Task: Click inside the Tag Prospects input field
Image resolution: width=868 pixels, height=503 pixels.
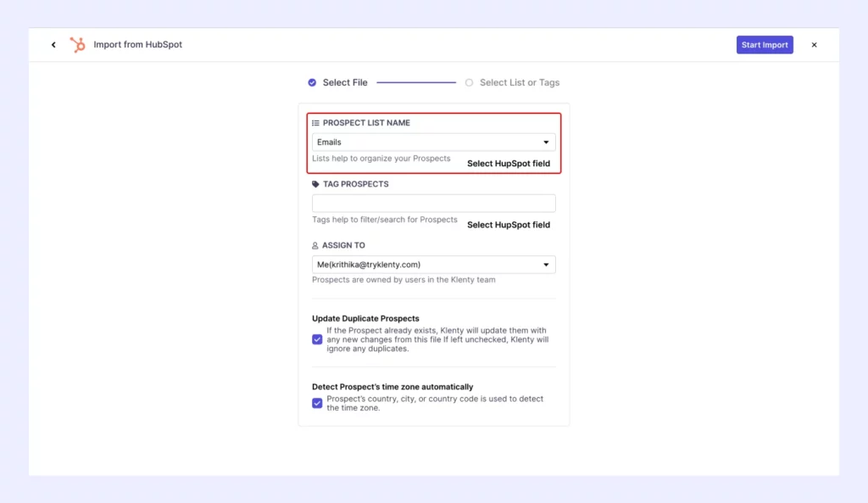Action: pyautogui.click(x=433, y=203)
